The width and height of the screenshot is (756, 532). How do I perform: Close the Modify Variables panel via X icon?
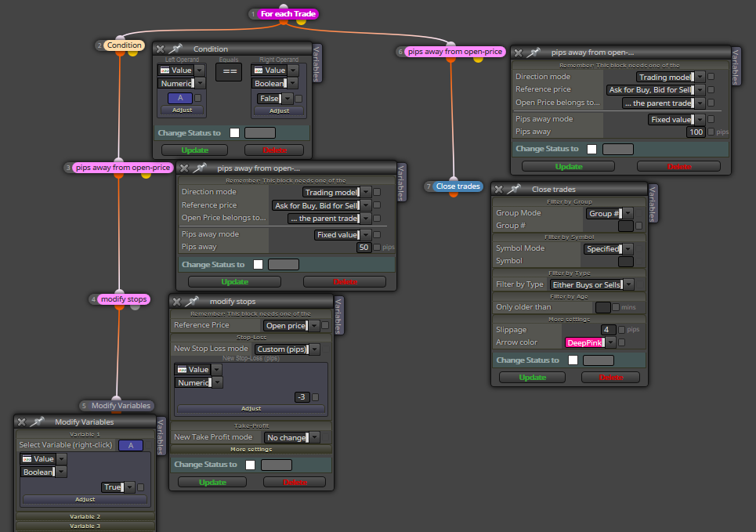tap(22, 422)
